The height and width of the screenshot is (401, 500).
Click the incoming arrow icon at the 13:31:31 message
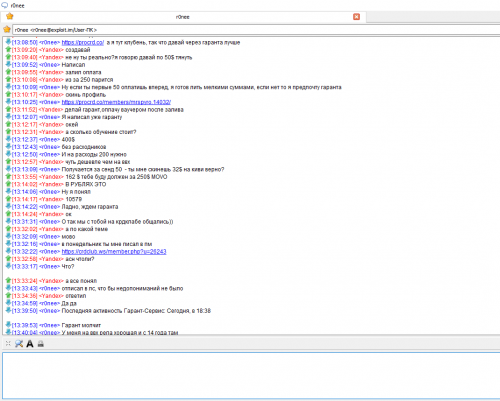pyautogui.click(x=8, y=221)
